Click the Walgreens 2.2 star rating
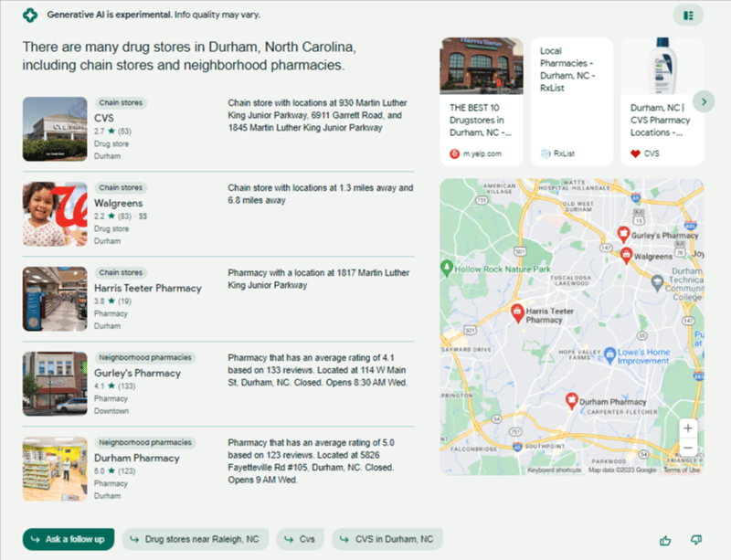Viewport: 731px width, 560px height. click(112, 217)
